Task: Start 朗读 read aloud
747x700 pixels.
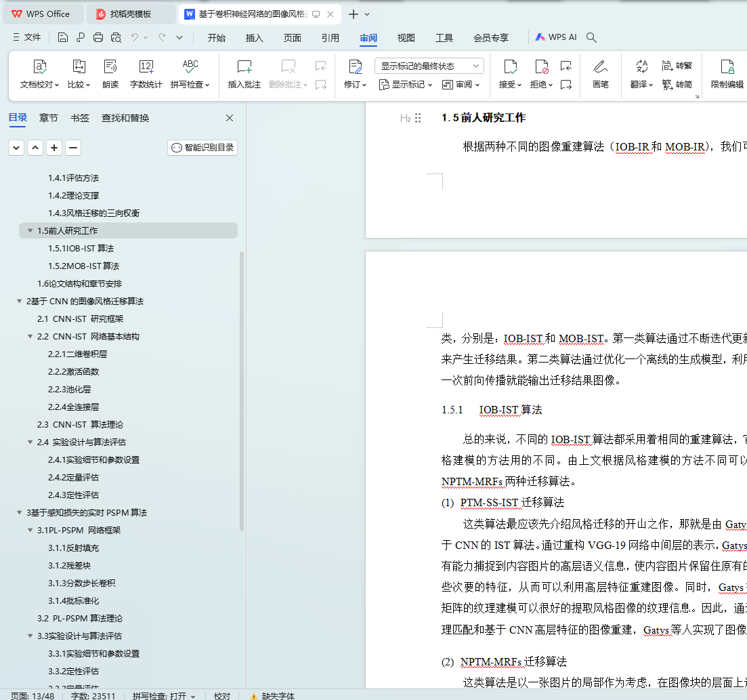Action: [110, 75]
